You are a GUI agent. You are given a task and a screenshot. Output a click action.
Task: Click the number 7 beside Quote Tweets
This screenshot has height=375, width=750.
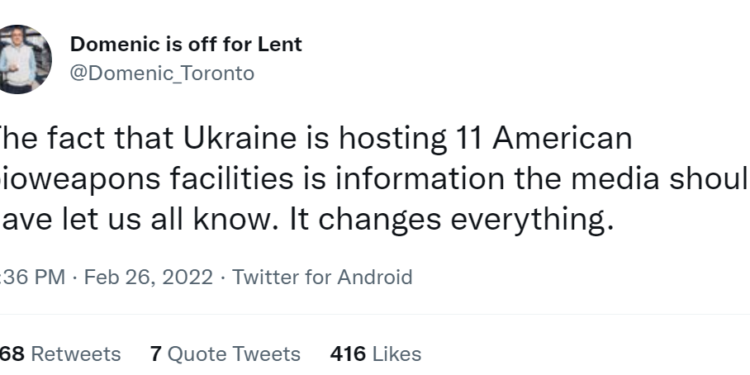pos(155,354)
